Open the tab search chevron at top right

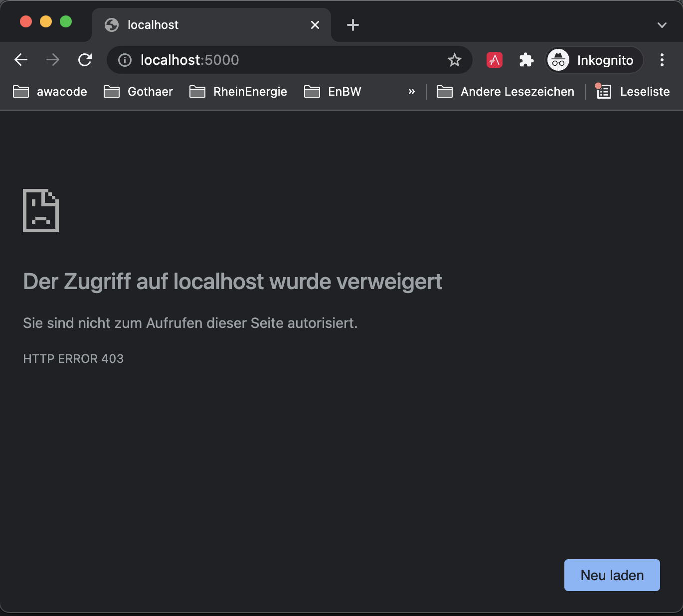coord(662,24)
